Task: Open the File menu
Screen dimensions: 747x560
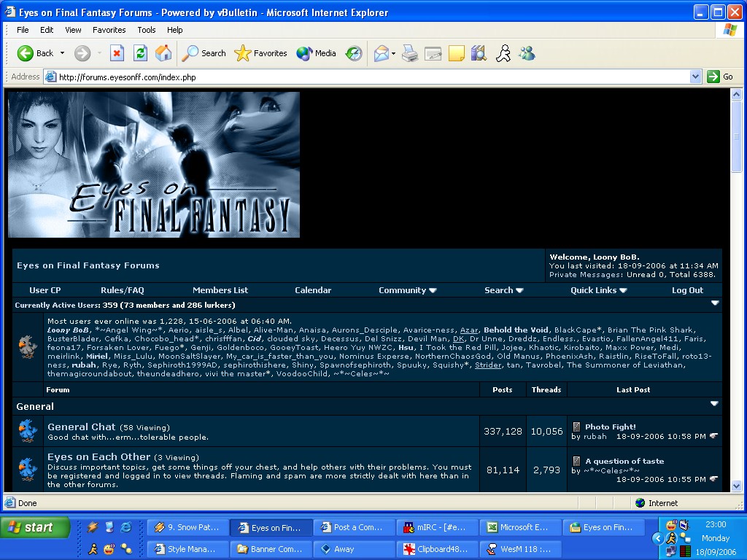Action: 23,29
